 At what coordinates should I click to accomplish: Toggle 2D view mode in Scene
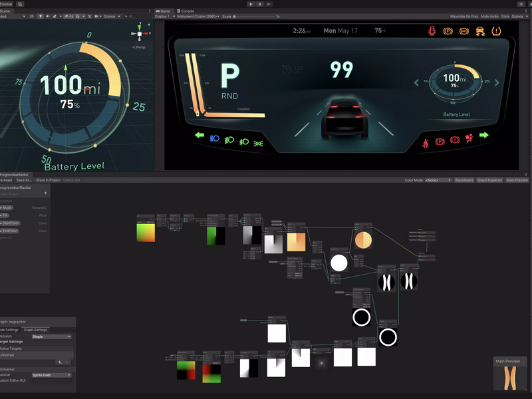[x=31, y=16]
